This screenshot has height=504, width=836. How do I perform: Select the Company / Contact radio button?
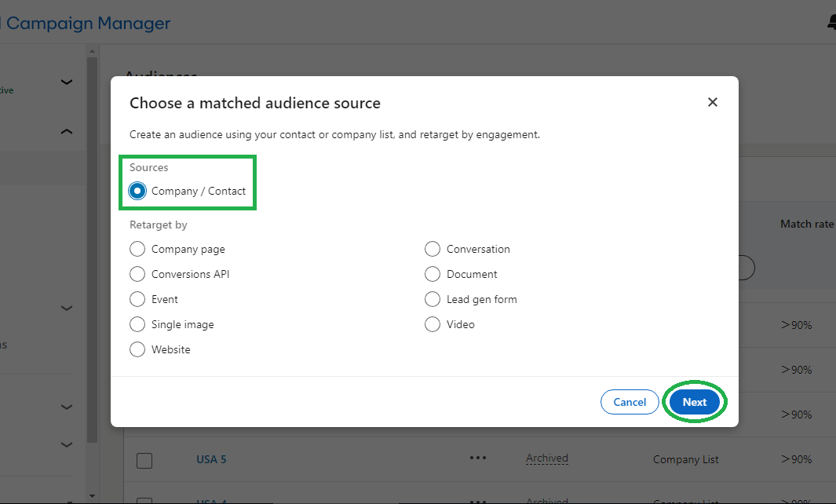coord(137,191)
